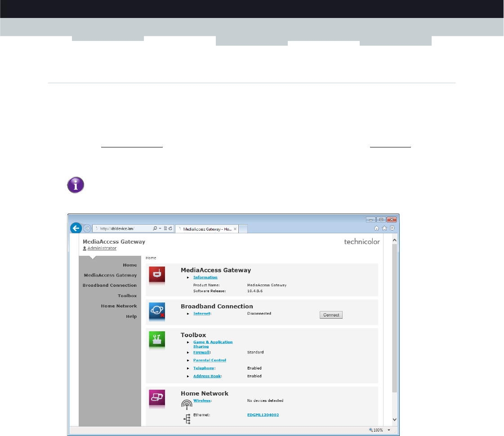Click the scrollbar up arrow
The width and height of the screenshot is (504, 436).
pyautogui.click(x=395, y=240)
